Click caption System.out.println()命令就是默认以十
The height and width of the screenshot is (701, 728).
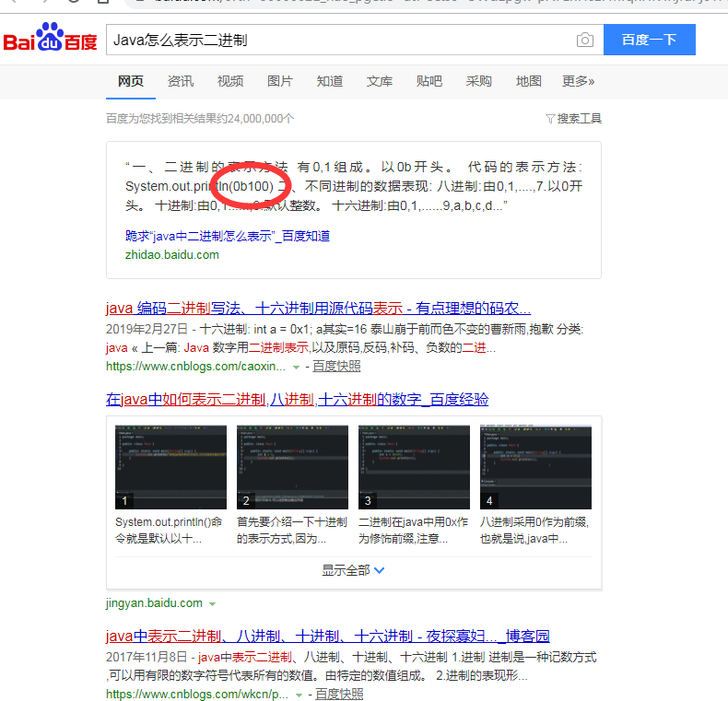tap(169, 531)
